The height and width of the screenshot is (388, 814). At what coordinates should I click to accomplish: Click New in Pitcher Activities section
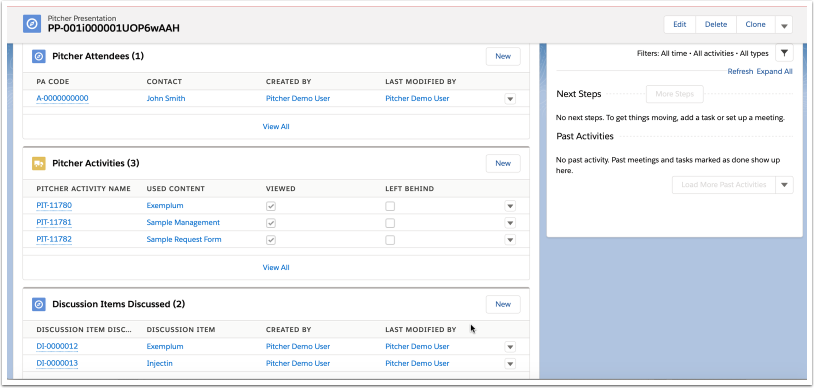point(503,163)
